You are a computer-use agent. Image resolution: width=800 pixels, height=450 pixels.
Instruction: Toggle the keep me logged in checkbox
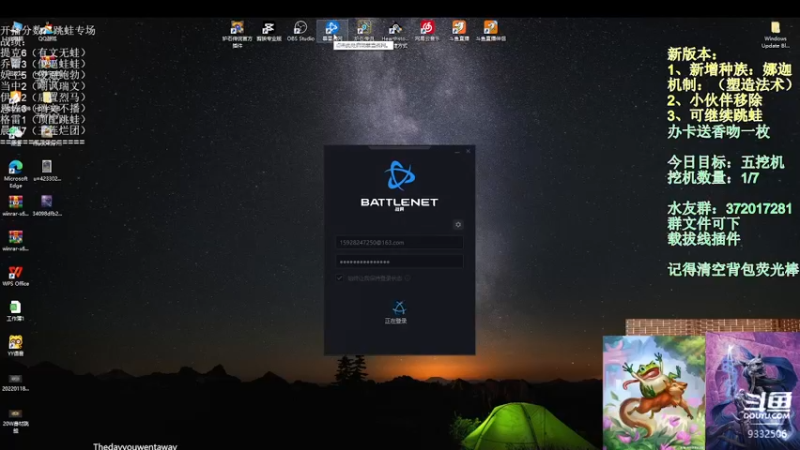click(x=340, y=278)
